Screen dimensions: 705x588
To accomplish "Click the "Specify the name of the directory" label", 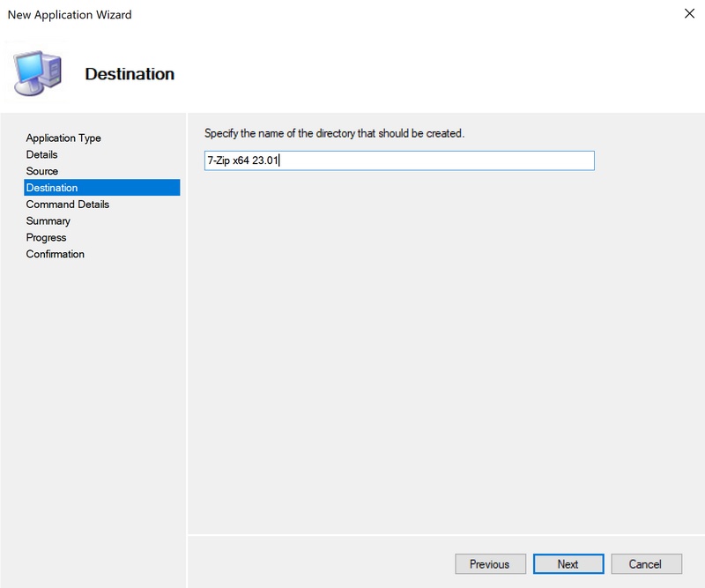I will pos(334,134).
